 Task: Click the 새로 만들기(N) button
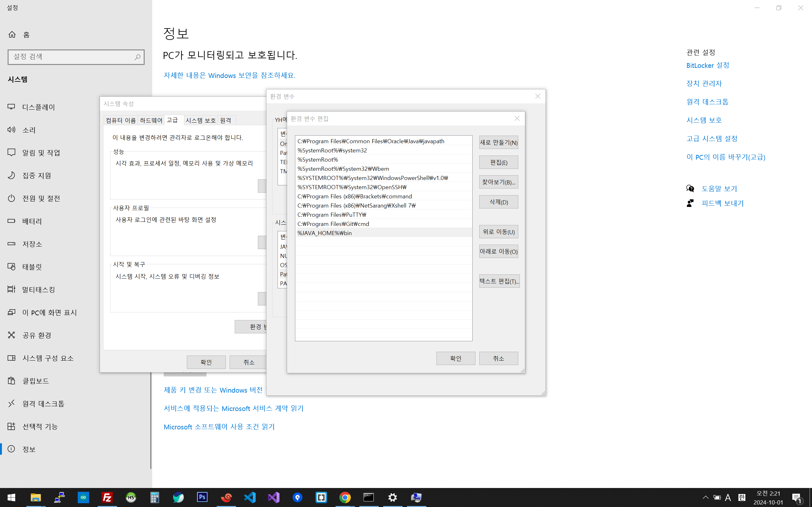pos(498,143)
